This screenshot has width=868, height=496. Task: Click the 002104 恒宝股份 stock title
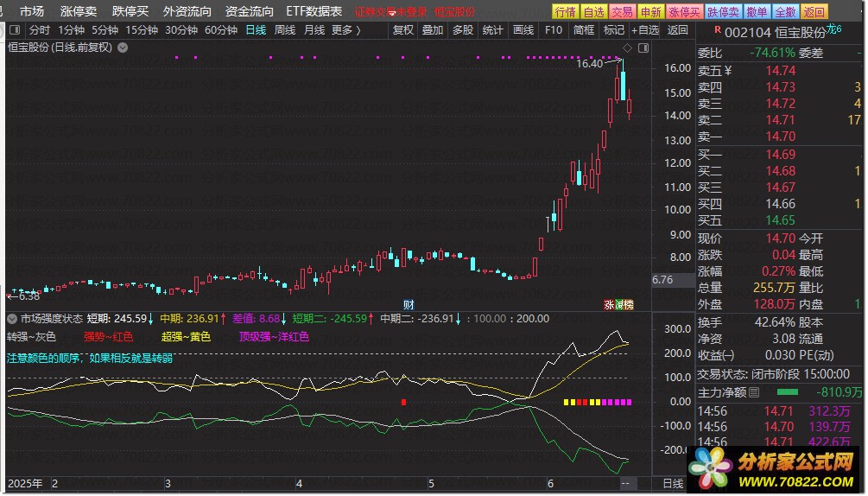point(775,33)
